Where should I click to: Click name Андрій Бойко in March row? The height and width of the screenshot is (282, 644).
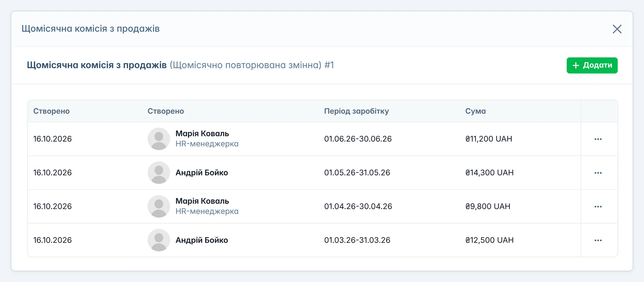202,240
